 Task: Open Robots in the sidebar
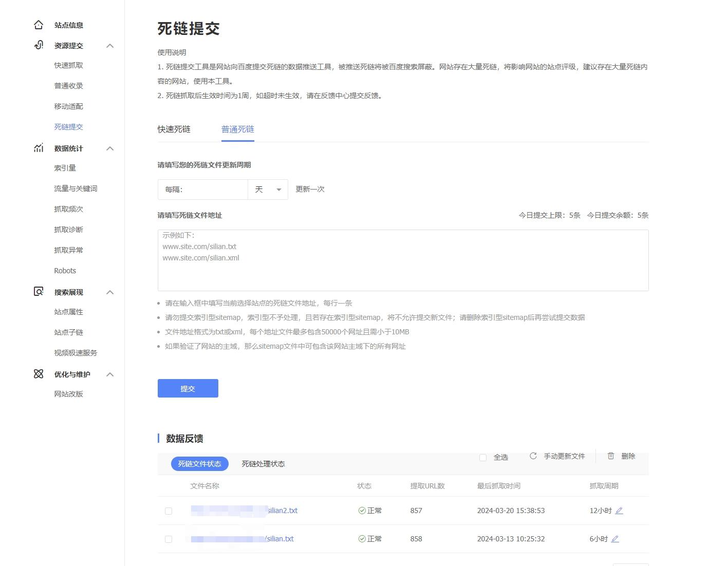pos(65,271)
